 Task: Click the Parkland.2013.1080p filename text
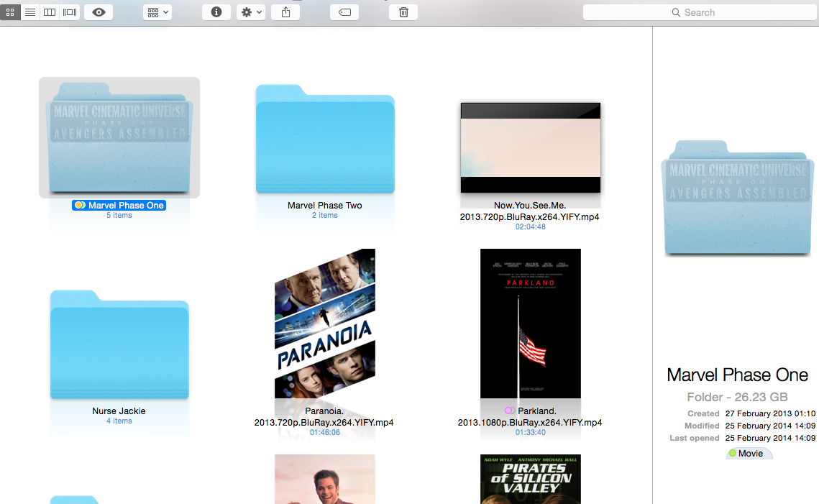tap(530, 417)
